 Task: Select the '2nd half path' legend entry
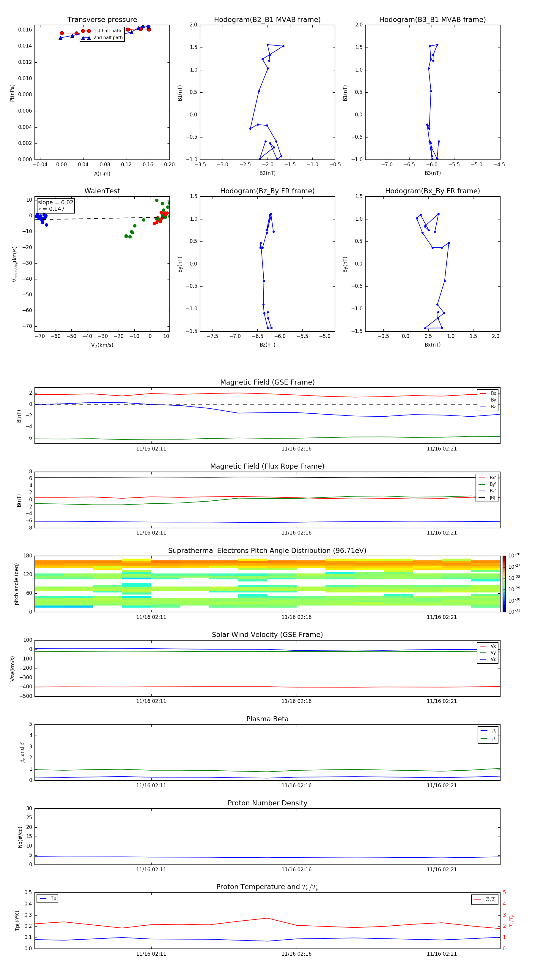[102, 38]
